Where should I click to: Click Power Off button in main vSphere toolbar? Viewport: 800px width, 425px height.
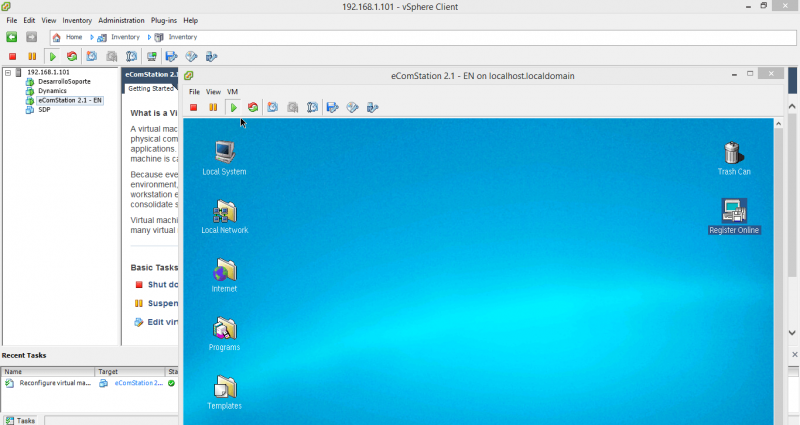click(12, 57)
